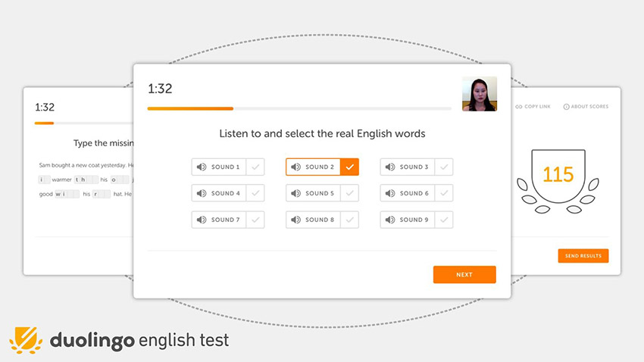Play Sound 7 speaker icon
Image resolution: width=644 pixels, height=362 pixels.
202,220
